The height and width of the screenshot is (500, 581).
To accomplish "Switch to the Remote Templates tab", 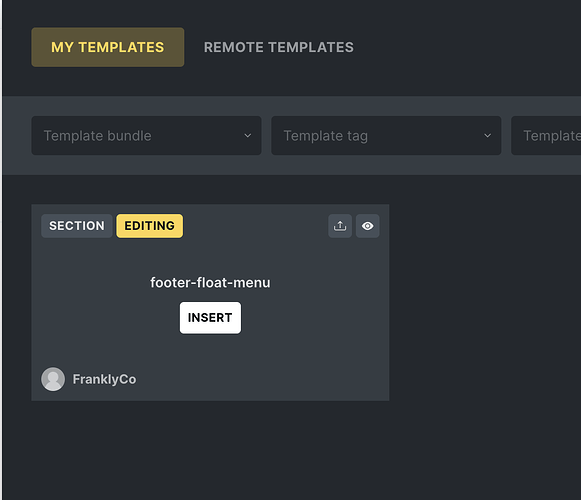I will [279, 47].
